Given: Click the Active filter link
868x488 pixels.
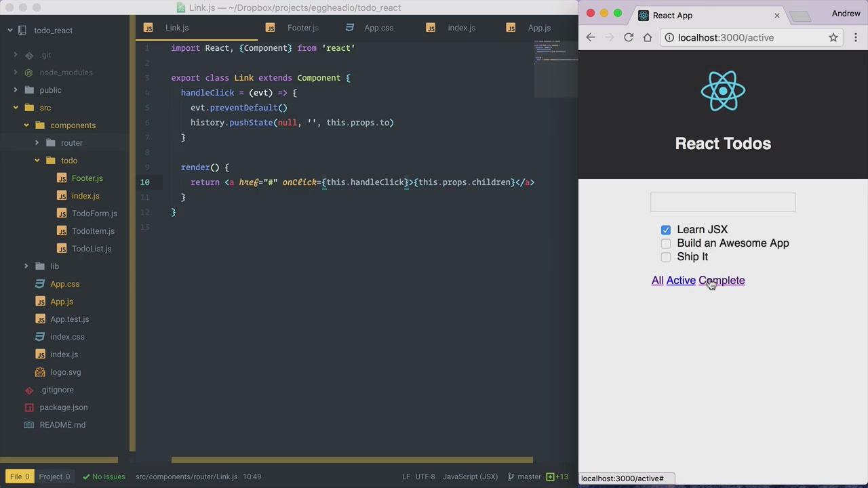Looking at the screenshot, I should 681,281.
